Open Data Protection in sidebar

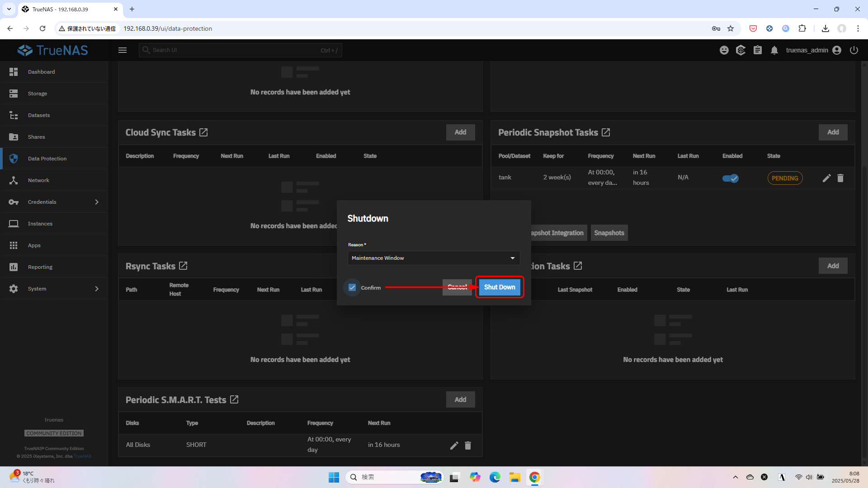click(54, 159)
